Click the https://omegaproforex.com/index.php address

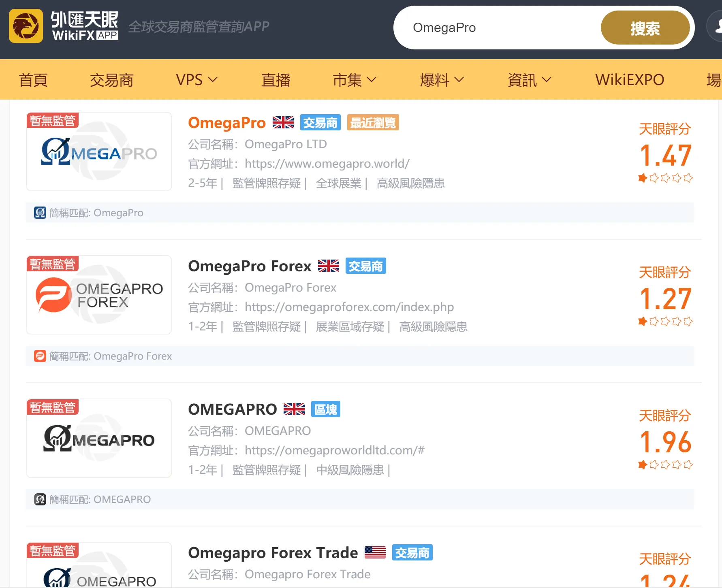[x=349, y=307]
